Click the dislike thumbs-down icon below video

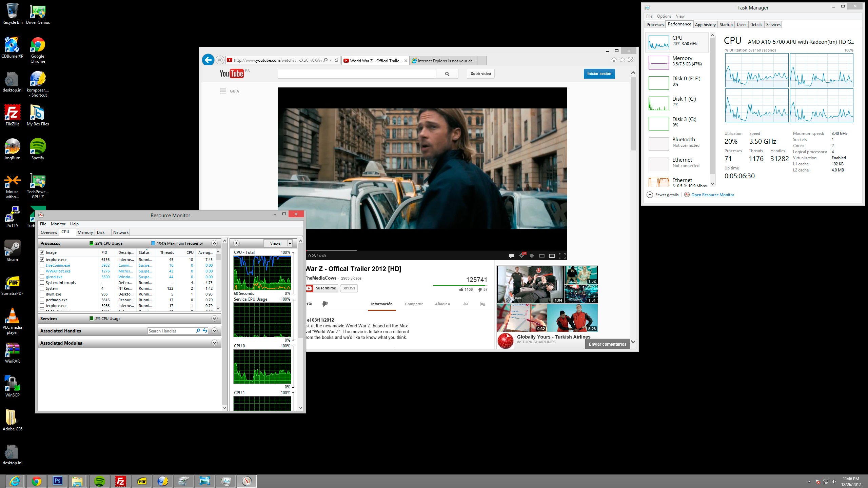(x=325, y=304)
